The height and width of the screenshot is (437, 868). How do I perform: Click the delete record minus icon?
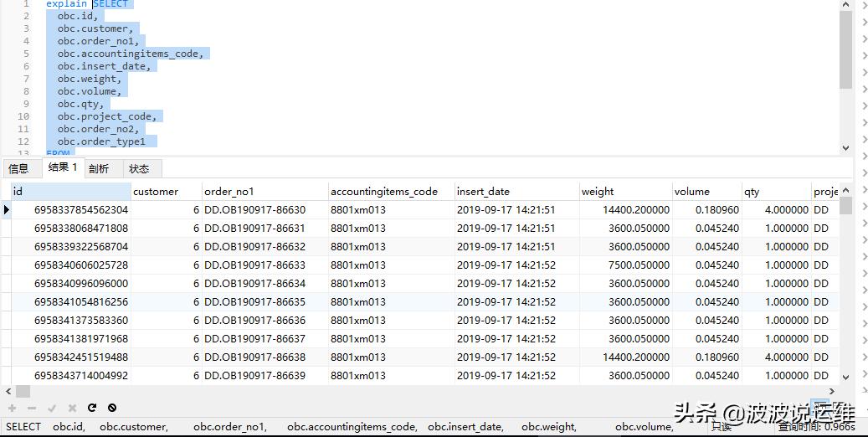(x=31, y=409)
